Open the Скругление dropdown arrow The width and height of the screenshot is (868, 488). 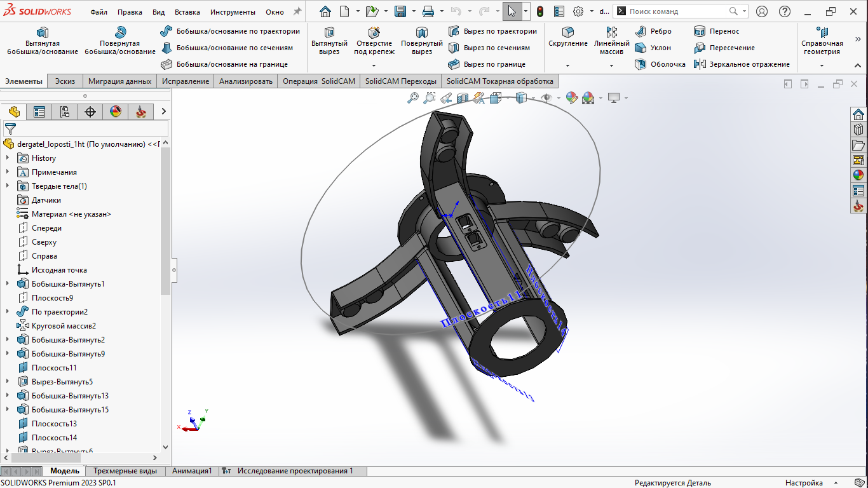[568, 65]
